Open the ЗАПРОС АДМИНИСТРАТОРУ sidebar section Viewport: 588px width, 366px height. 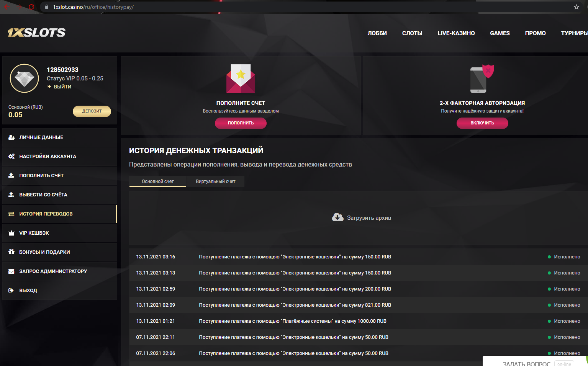(x=60, y=271)
